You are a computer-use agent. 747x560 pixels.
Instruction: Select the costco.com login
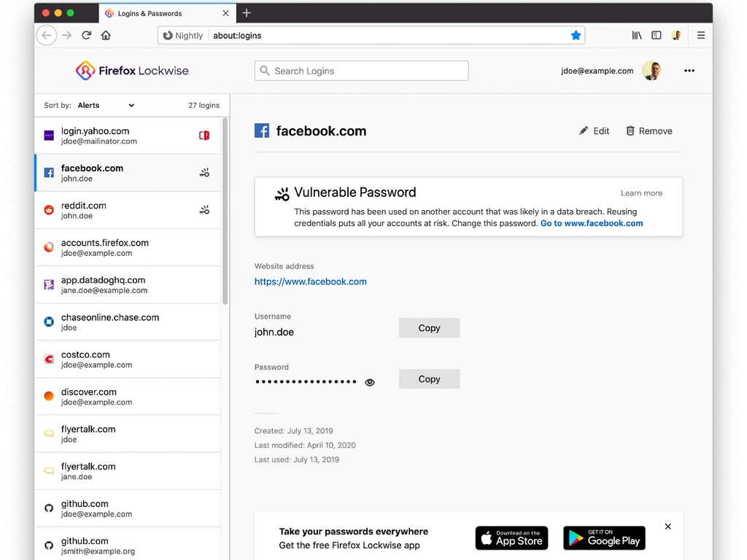128,359
